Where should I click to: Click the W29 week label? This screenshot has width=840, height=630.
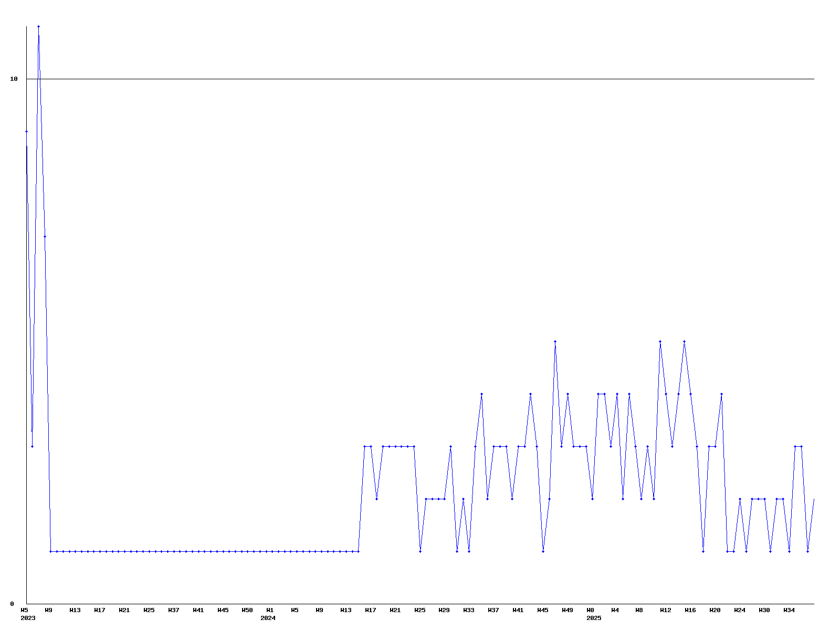click(x=444, y=610)
